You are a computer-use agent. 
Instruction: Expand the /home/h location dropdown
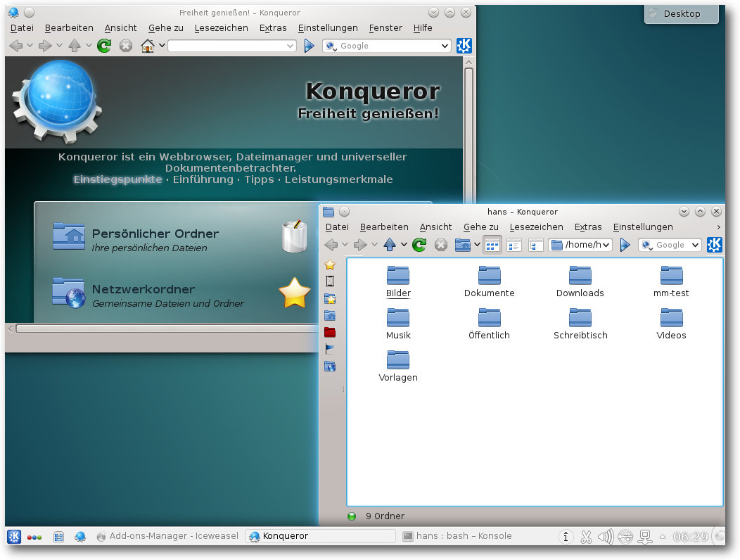point(606,245)
